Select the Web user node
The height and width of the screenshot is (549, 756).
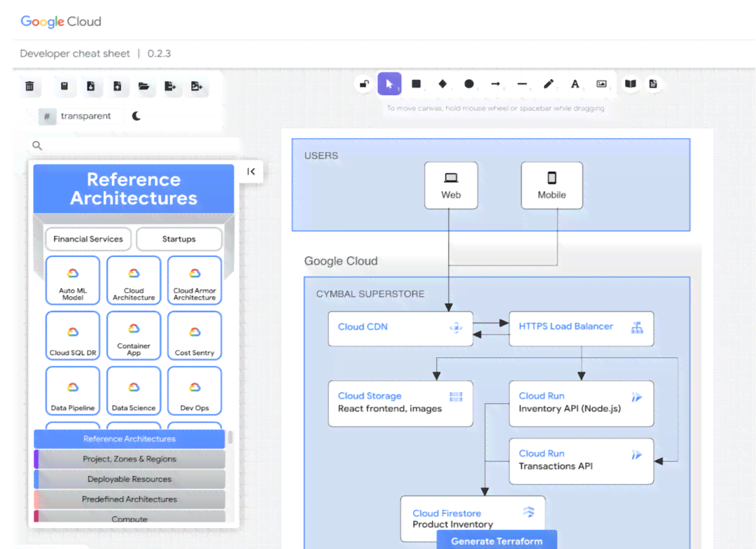pos(451,186)
